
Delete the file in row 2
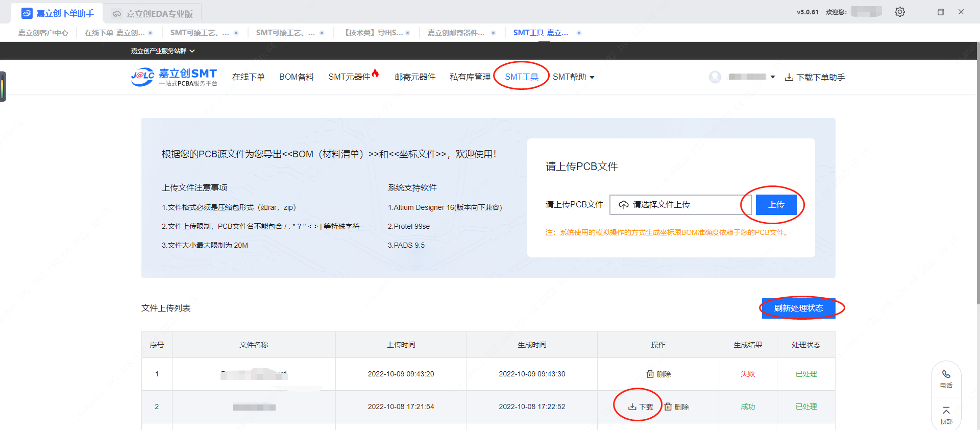(x=676, y=407)
